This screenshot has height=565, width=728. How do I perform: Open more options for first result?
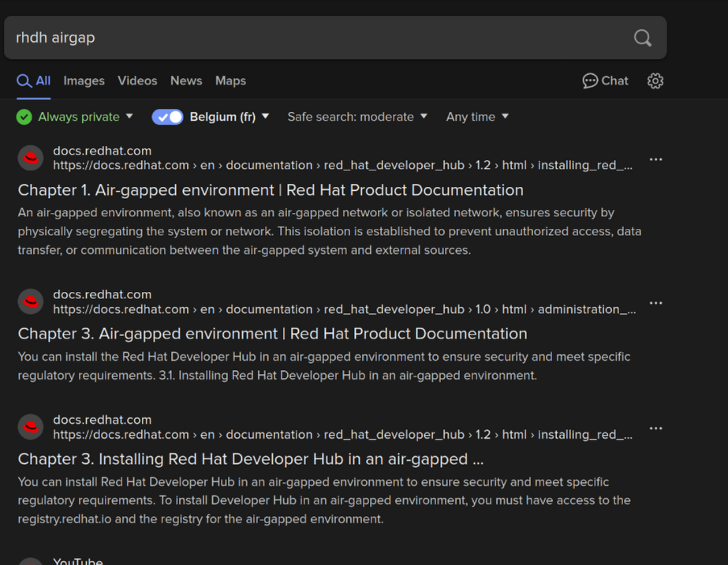click(x=655, y=159)
